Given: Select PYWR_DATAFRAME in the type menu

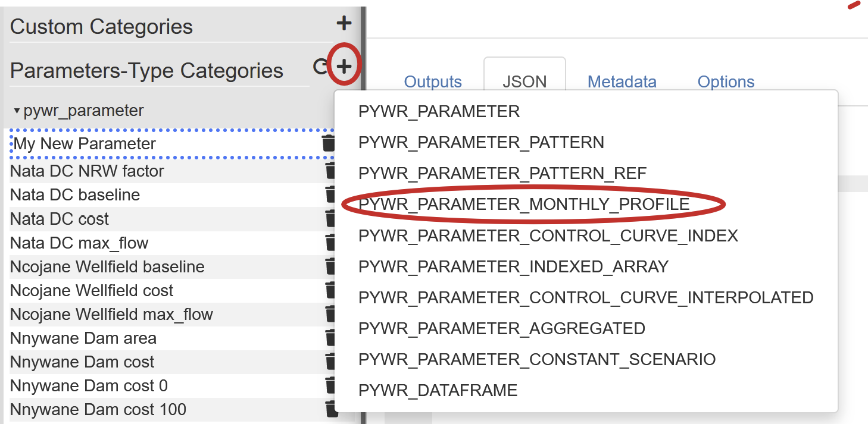Looking at the screenshot, I should pyautogui.click(x=438, y=391).
